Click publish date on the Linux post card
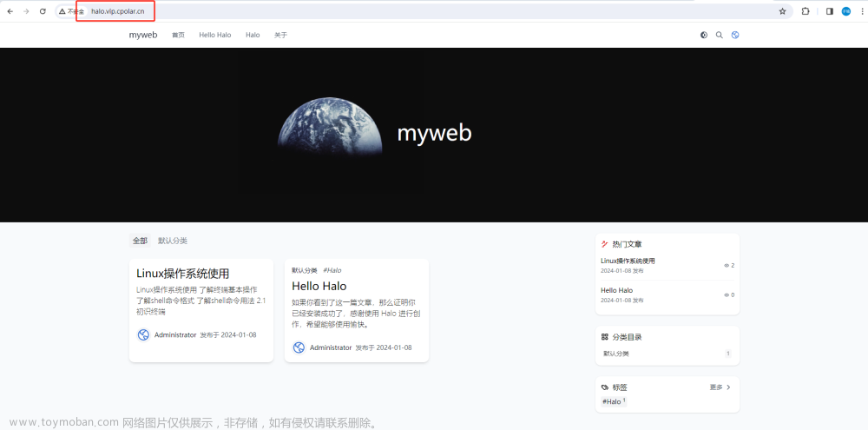The width and height of the screenshot is (868, 430). [x=228, y=334]
